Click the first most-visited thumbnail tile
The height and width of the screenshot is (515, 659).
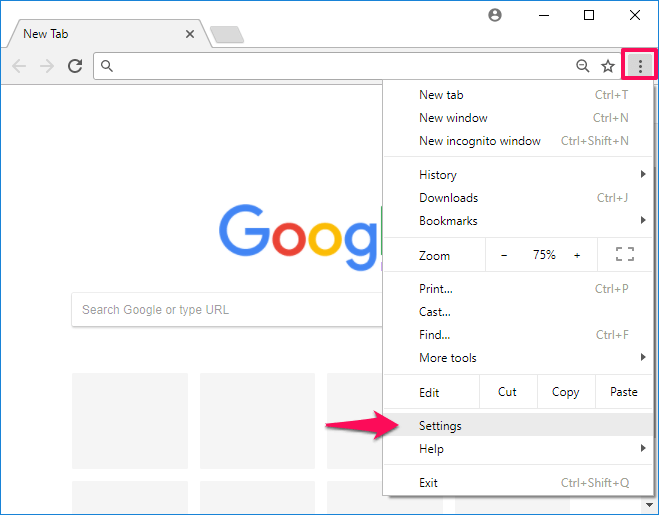click(130, 421)
